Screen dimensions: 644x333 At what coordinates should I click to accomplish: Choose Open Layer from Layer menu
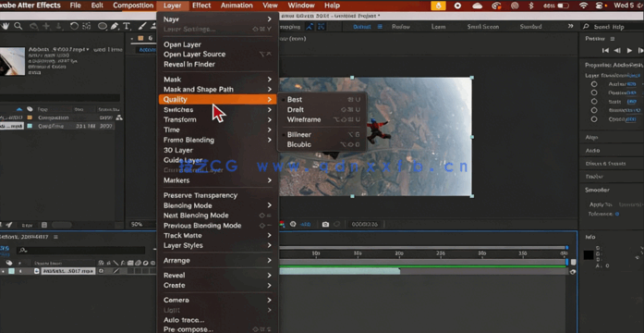tap(218, 44)
